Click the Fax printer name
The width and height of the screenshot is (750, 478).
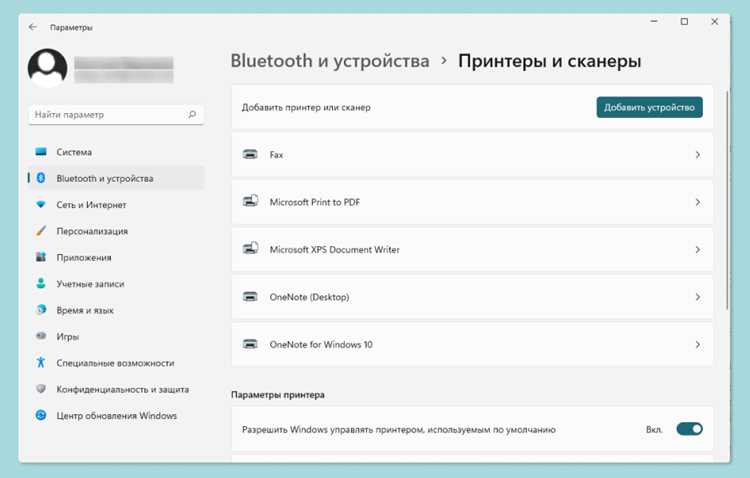tap(276, 155)
